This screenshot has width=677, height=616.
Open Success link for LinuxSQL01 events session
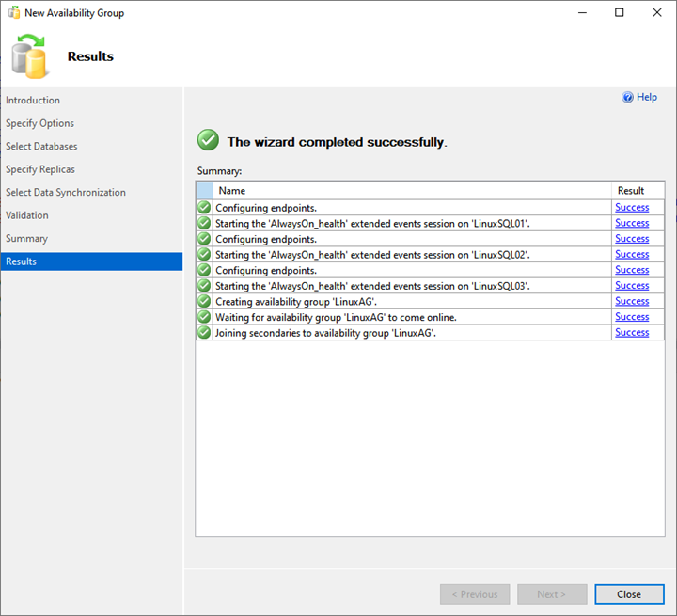[x=632, y=223]
